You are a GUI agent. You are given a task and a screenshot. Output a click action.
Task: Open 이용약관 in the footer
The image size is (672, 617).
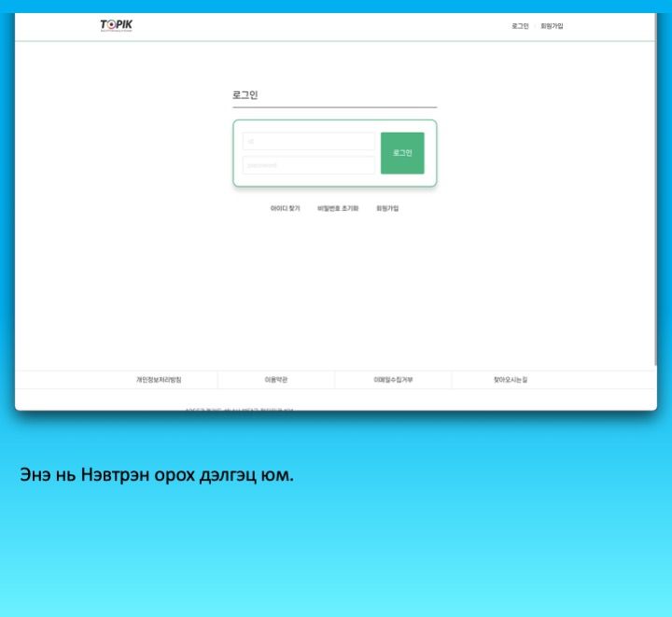point(276,380)
